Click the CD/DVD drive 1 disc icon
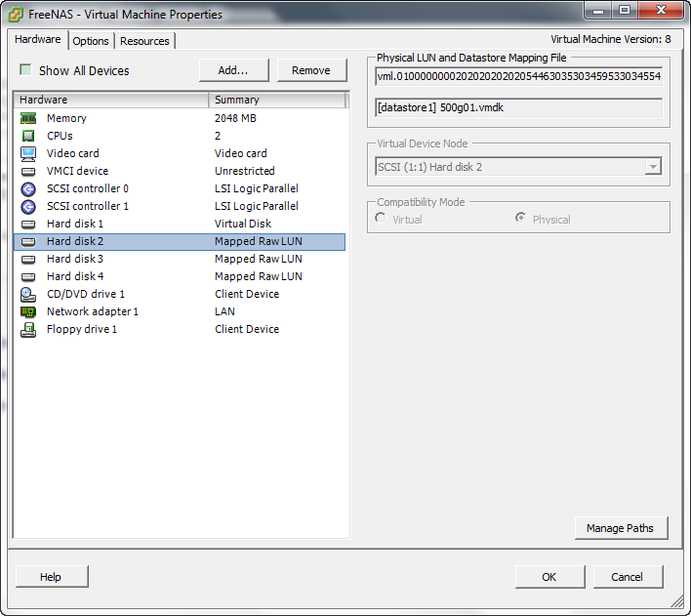The height and width of the screenshot is (616, 691). 28,294
